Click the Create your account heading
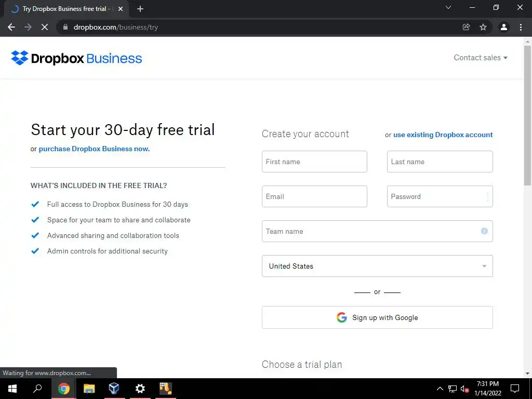The image size is (532, 399). 305,134
